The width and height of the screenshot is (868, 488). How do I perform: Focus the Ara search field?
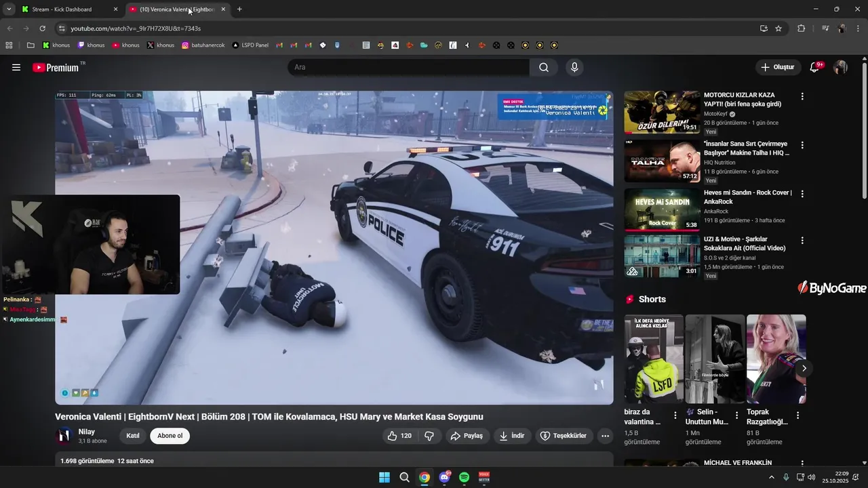pyautogui.click(x=408, y=67)
